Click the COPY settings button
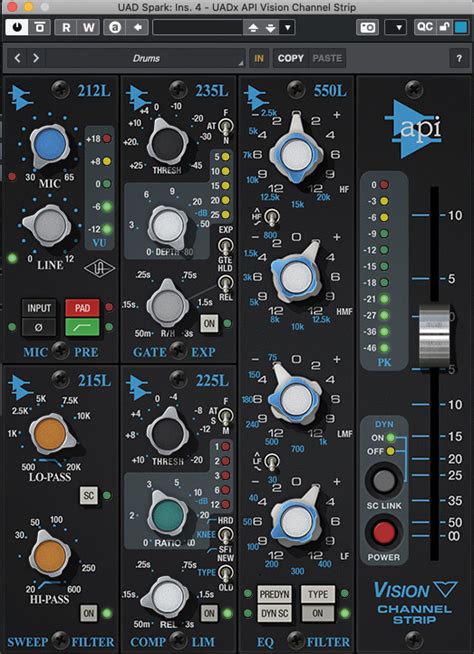 pyautogui.click(x=291, y=58)
